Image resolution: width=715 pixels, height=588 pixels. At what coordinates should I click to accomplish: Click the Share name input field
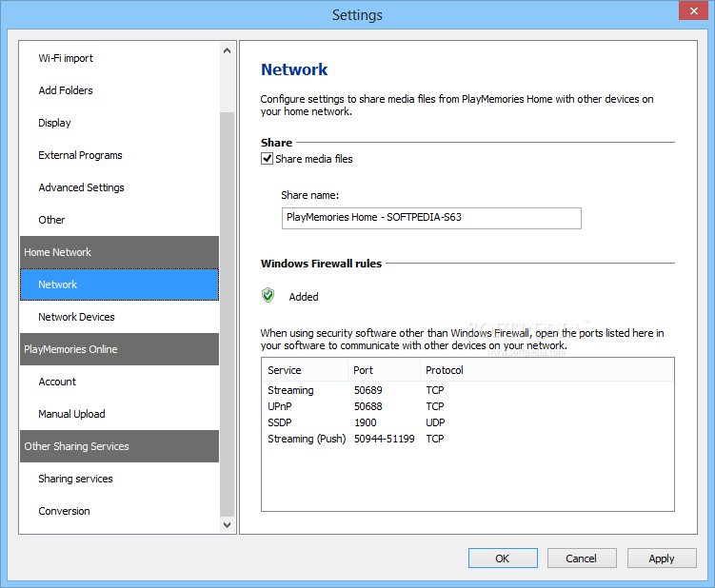coord(431,218)
